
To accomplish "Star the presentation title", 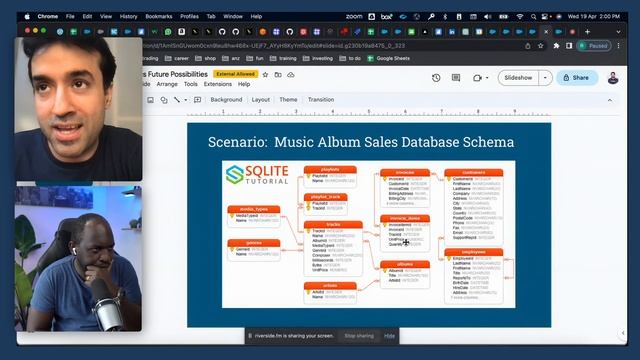I will click(265, 75).
